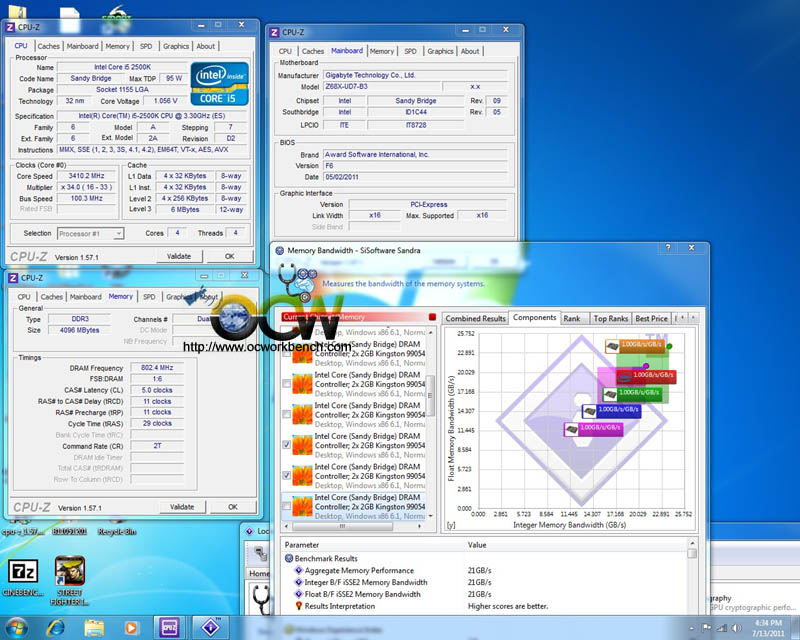Show hidden system tray icons with the arrow
Screen dimensions: 800x640
pos(691,628)
